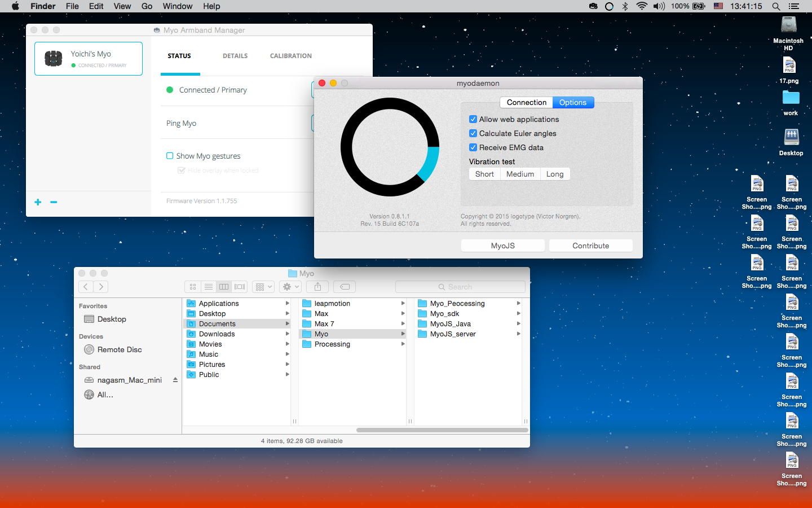Click the Wi-Fi status icon
The width and height of the screenshot is (812, 508).
[641, 6]
